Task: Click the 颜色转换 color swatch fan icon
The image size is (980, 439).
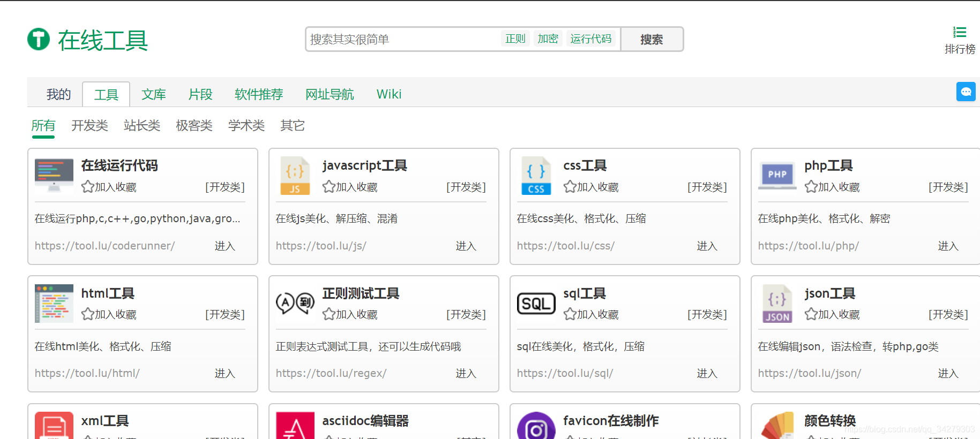Action: tap(777, 426)
